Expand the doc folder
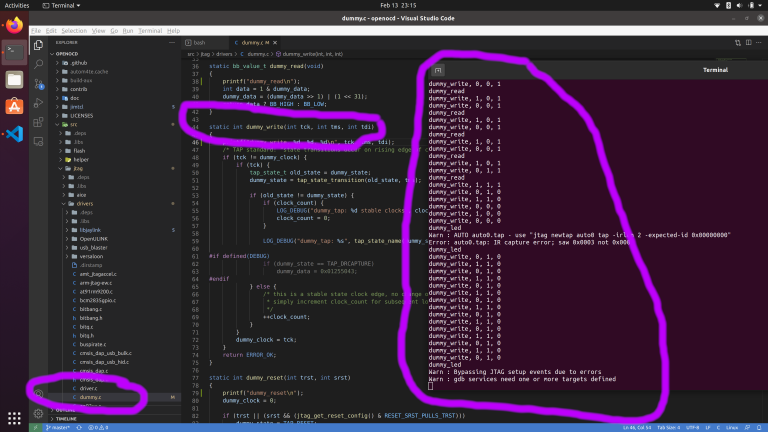768x432 pixels. click(74, 98)
